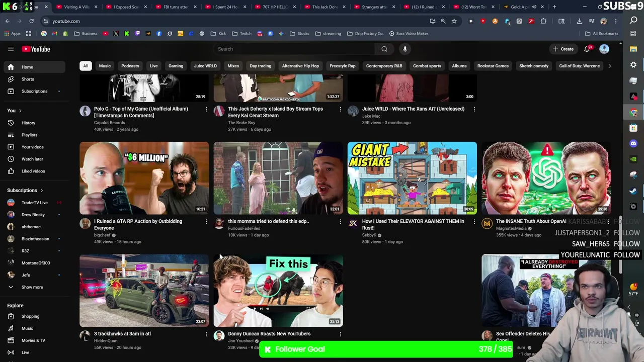The height and width of the screenshot is (362, 644).
Task: Open browser downloads icon
Action: [579, 21]
